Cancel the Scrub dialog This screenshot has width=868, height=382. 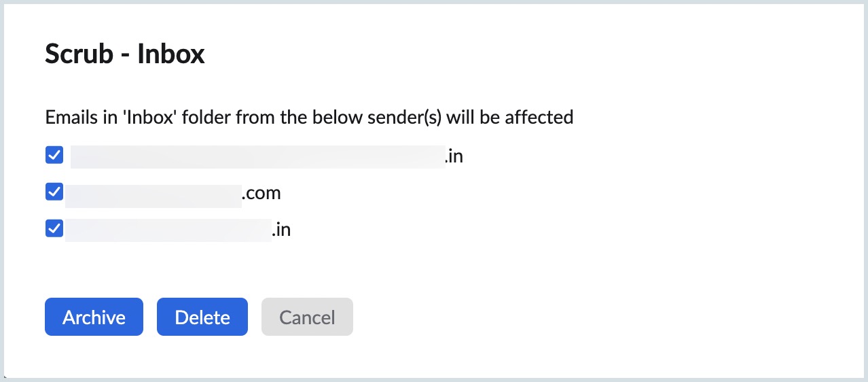[307, 317]
